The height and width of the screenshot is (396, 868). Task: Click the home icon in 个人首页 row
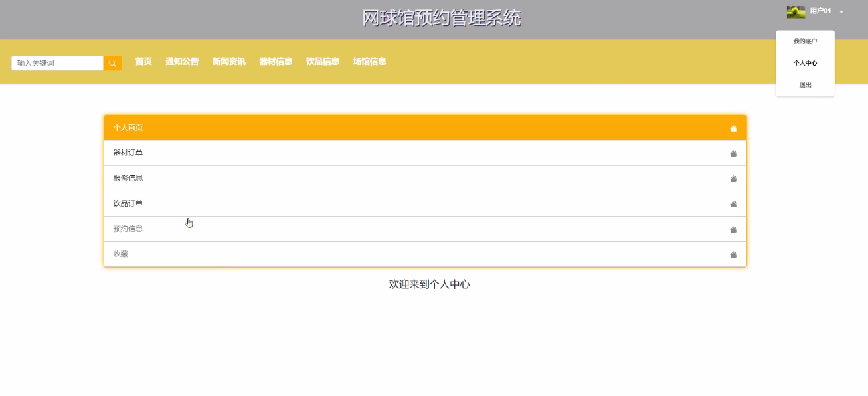tap(733, 128)
